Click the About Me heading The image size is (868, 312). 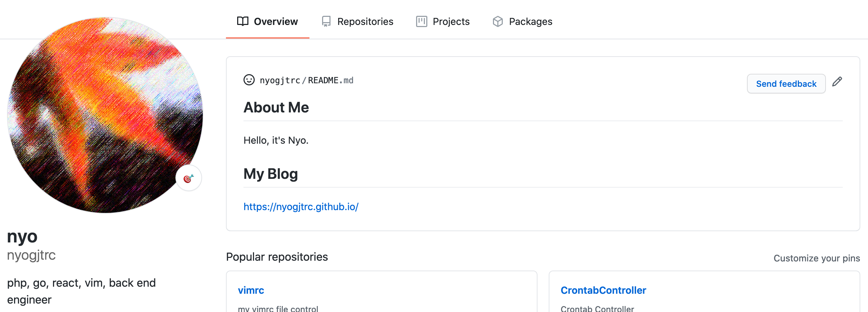tap(276, 108)
